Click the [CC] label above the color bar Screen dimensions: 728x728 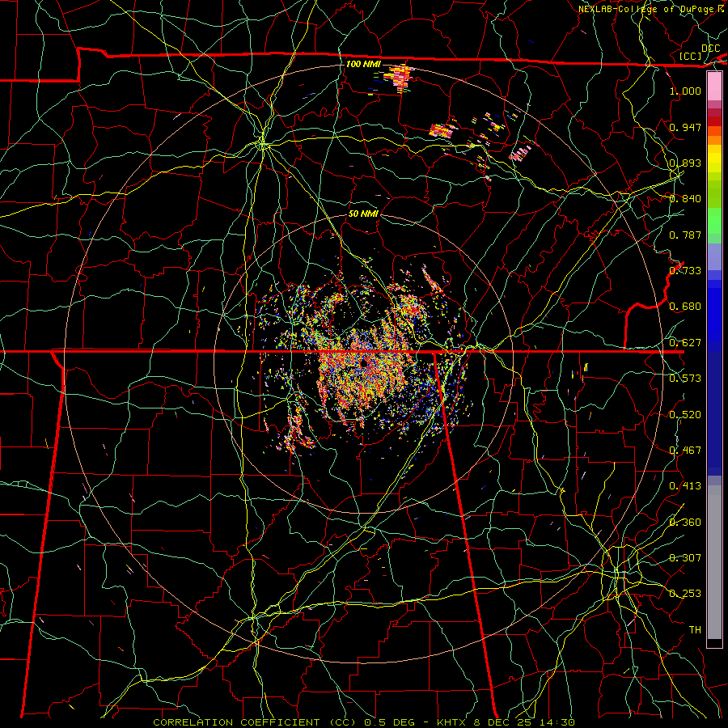[691, 56]
